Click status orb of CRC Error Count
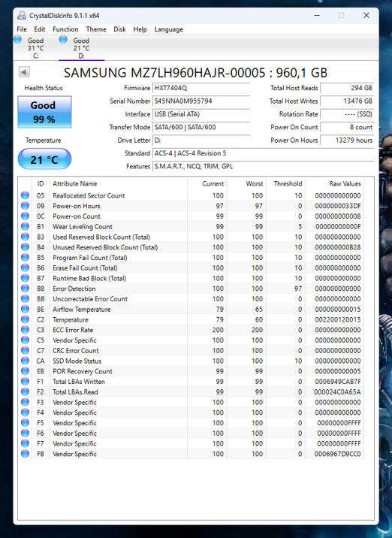The width and height of the screenshot is (392, 538). tap(25, 350)
